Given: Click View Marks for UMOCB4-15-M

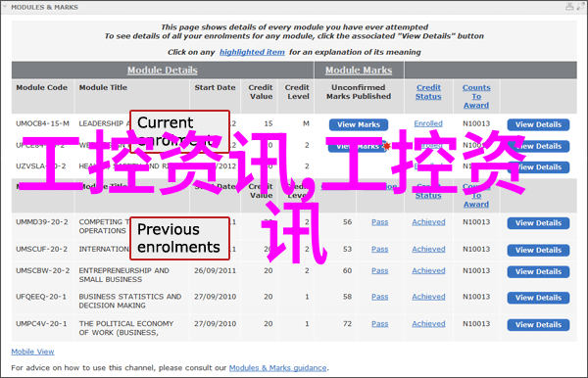Looking at the screenshot, I should 359,124.
